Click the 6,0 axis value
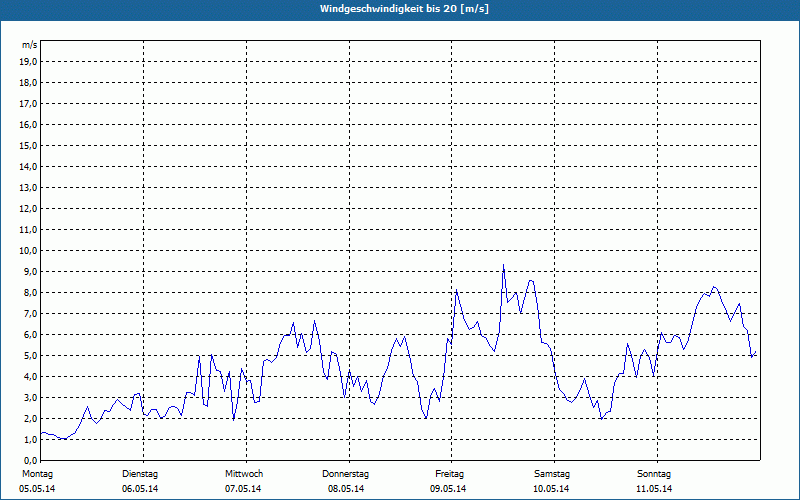800x500 pixels. pyautogui.click(x=31, y=335)
